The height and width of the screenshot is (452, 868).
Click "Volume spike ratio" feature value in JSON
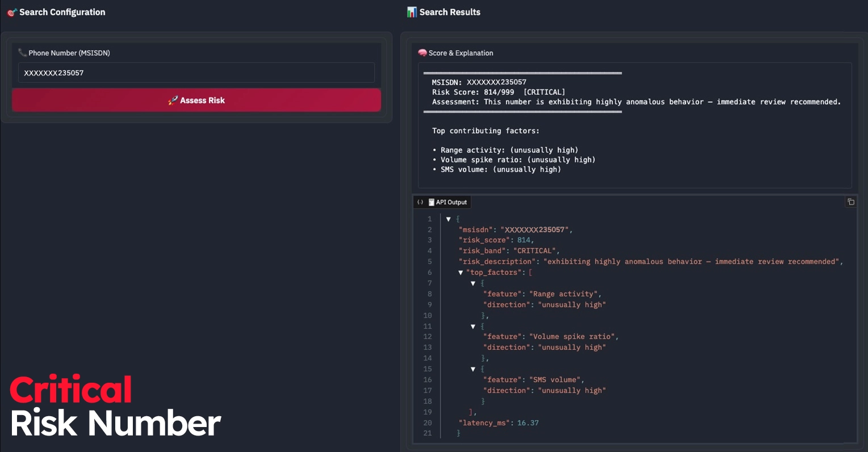click(x=572, y=337)
